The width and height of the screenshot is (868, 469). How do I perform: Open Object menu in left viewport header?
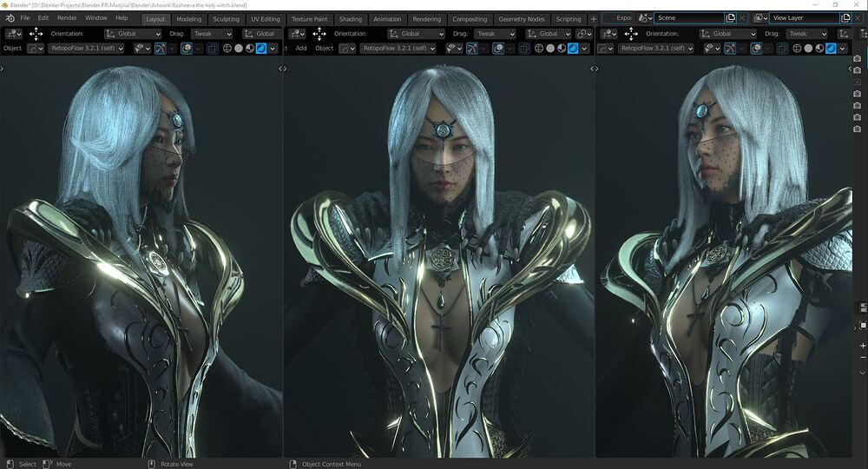point(13,48)
